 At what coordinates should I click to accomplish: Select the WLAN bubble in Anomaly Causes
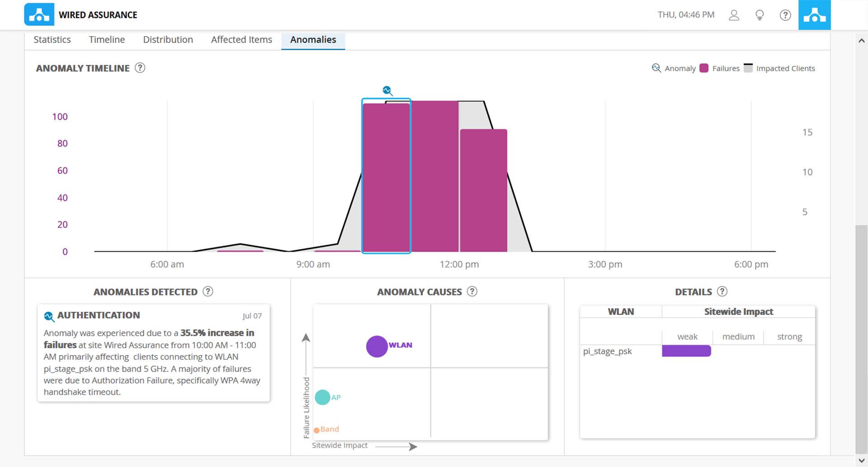(377, 347)
